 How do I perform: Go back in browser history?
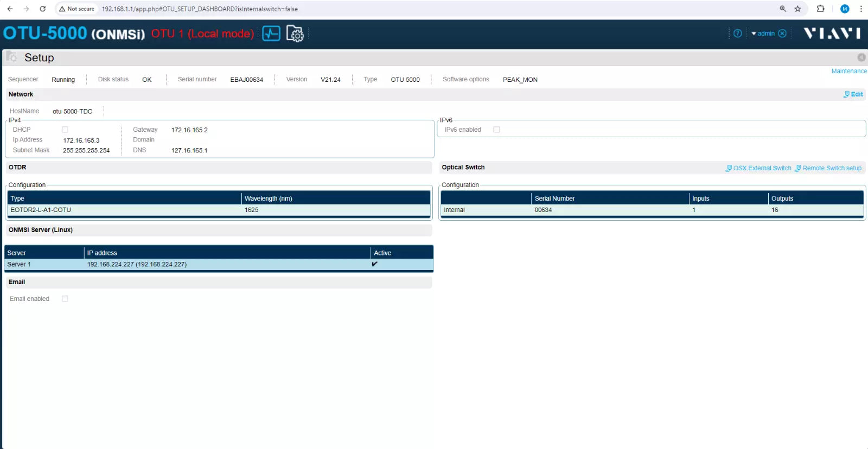tap(10, 9)
